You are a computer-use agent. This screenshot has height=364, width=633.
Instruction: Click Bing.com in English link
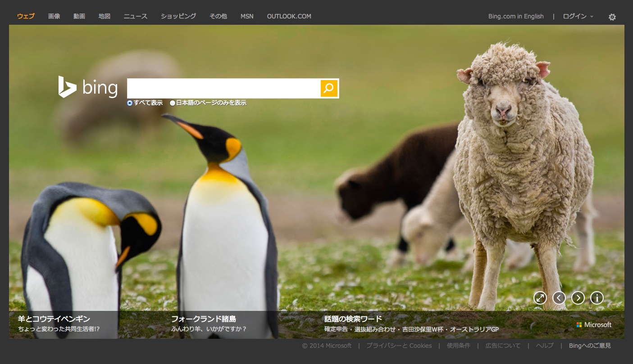click(516, 16)
